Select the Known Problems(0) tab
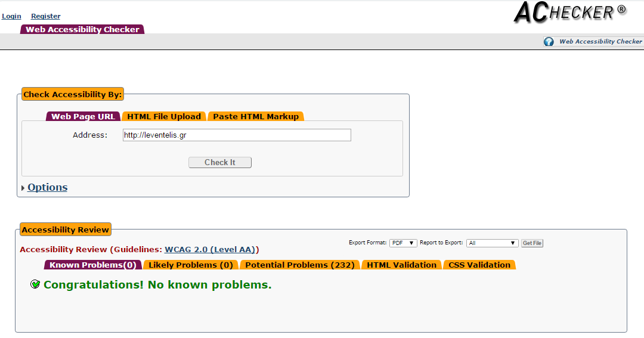The height and width of the screenshot is (338, 644). click(x=93, y=265)
